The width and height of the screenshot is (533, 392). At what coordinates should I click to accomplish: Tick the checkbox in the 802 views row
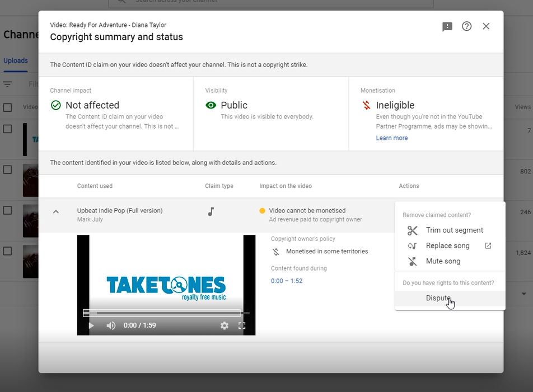pos(7,169)
